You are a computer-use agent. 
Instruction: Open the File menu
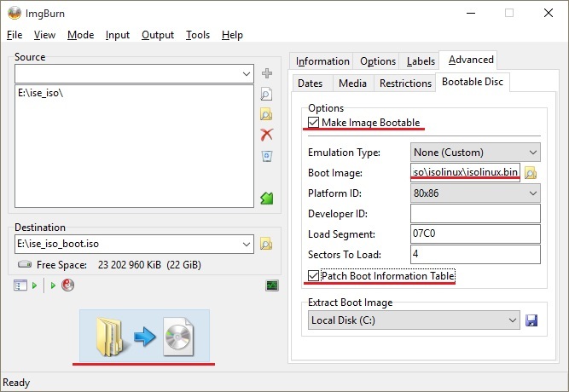point(15,35)
